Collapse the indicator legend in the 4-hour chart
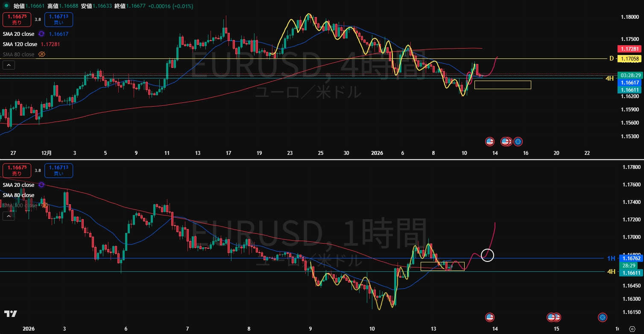 click(x=9, y=65)
